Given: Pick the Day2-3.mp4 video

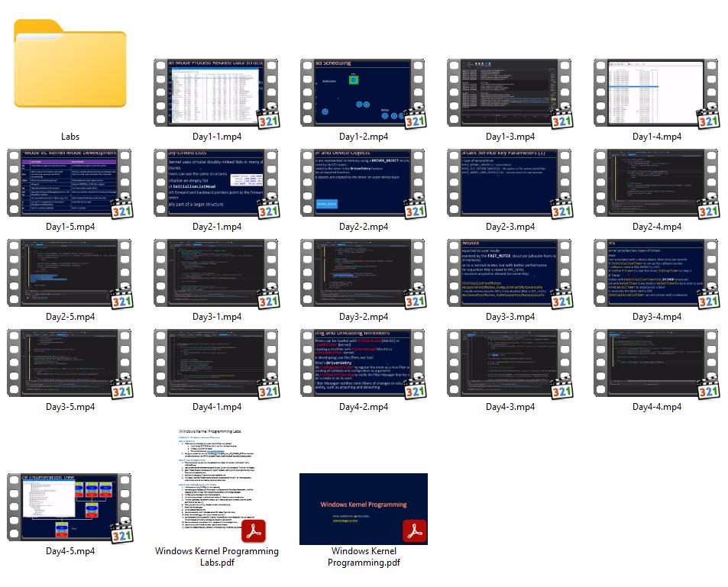Looking at the screenshot, I should point(510,183).
